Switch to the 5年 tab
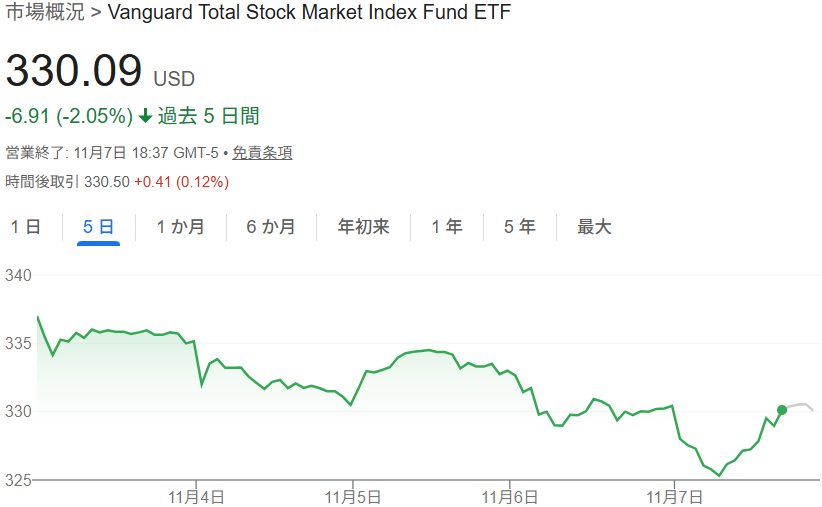This screenshot has width=822, height=507. click(519, 227)
